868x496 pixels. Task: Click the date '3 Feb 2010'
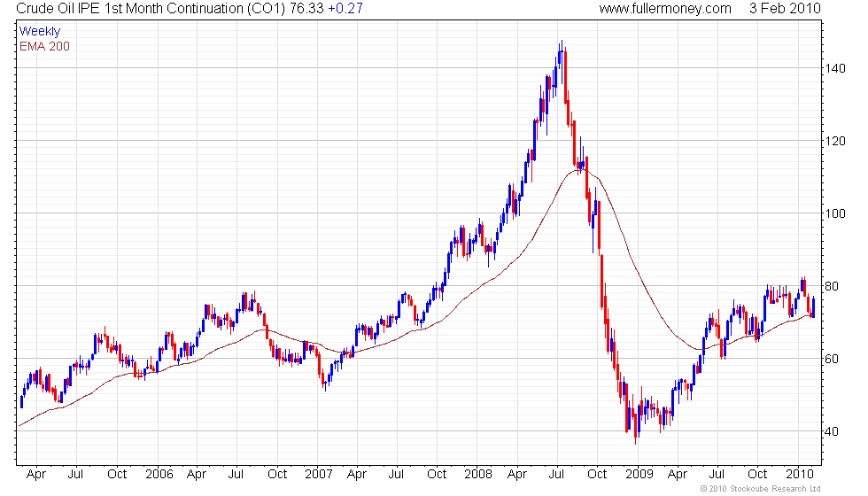point(785,9)
